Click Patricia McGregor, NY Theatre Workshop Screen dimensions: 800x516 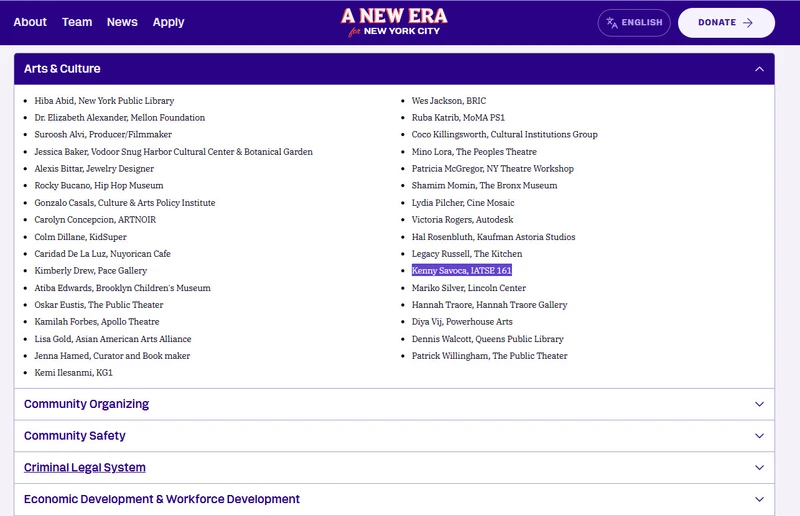coord(492,168)
